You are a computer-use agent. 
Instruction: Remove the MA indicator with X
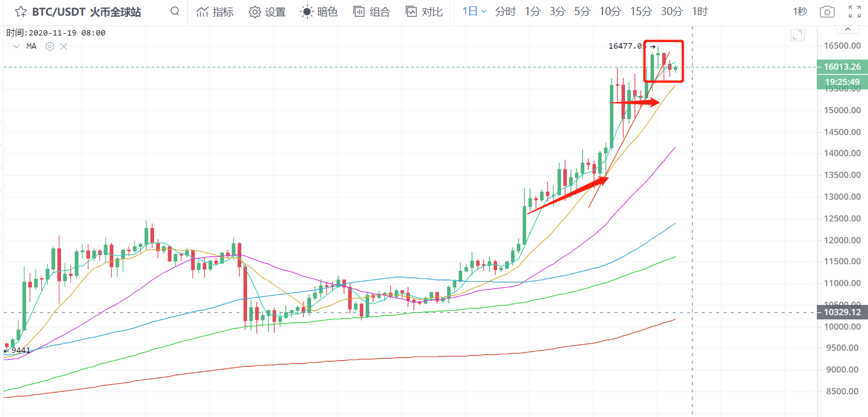pos(64,46)
